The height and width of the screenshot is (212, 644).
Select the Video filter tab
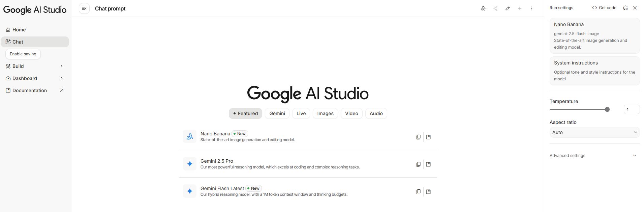point(351,113)
